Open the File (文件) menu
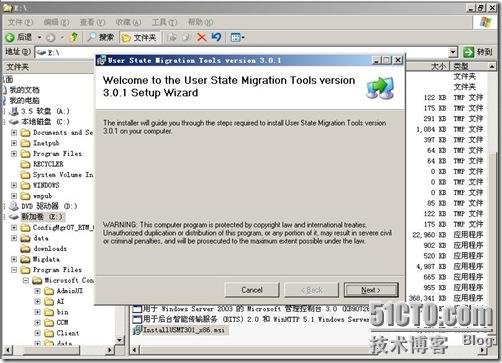This screenshot has height=363, width=502. 20,22
